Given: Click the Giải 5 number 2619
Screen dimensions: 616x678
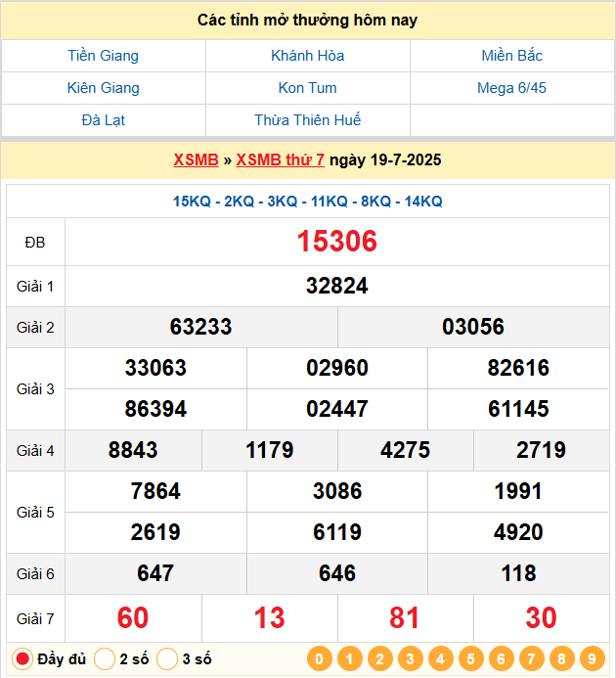Looking at the screenshot, I should (155, 532).
